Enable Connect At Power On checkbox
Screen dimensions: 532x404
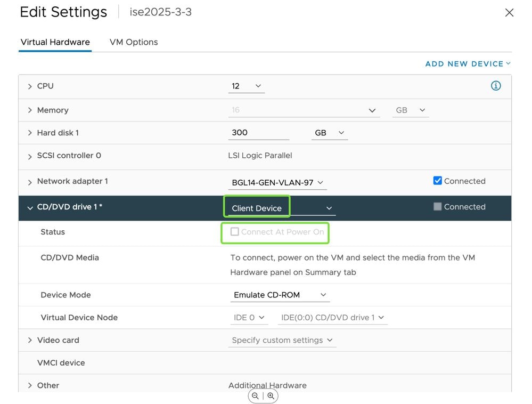(x=235, y=232)
